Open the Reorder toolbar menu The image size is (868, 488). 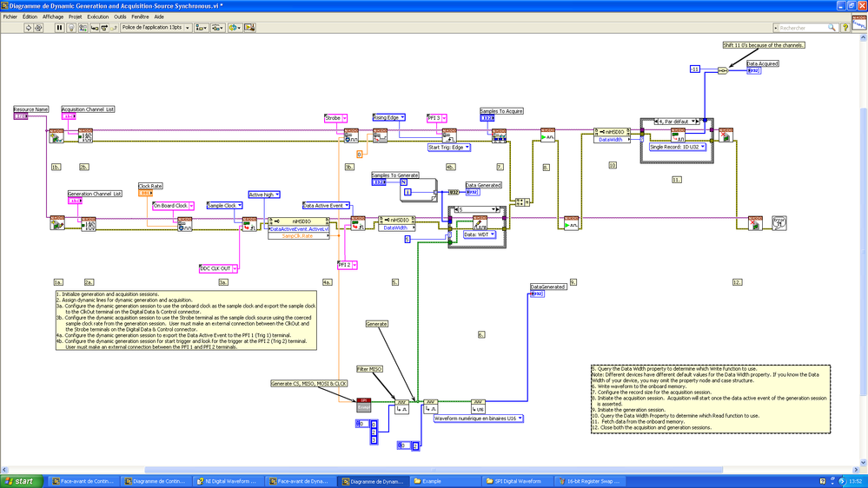tap(235, 28)
